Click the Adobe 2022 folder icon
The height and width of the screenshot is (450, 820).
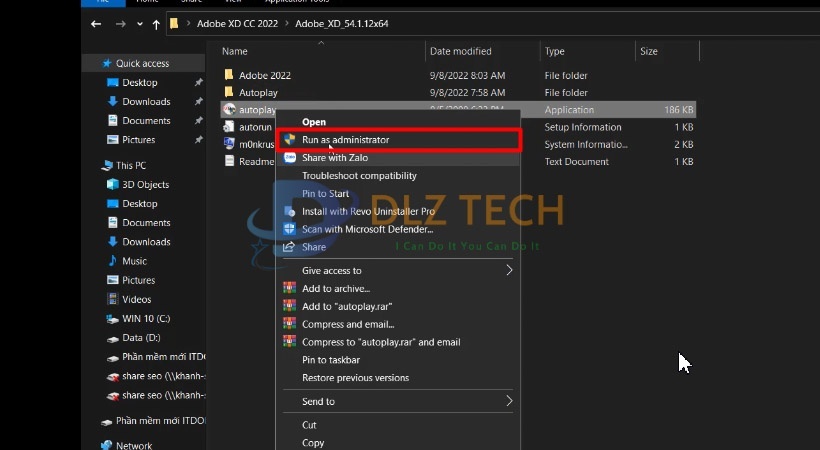[x=229, y=75]
